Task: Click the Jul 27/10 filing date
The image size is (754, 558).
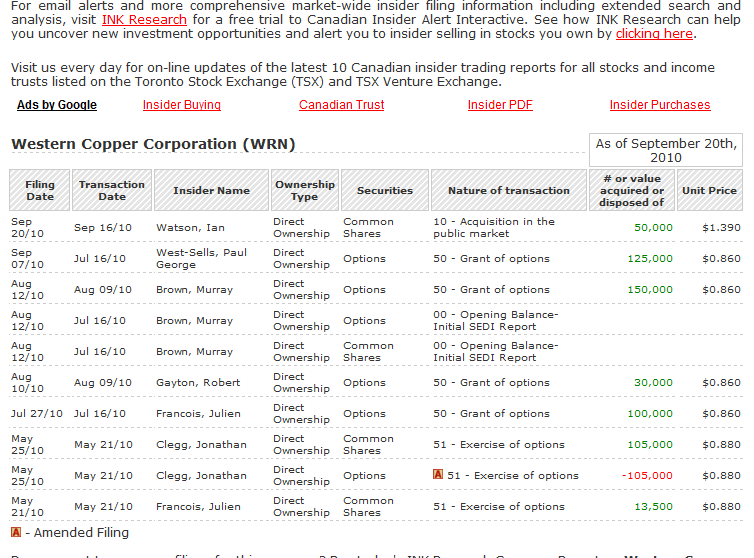Action: tap(37, 413)
